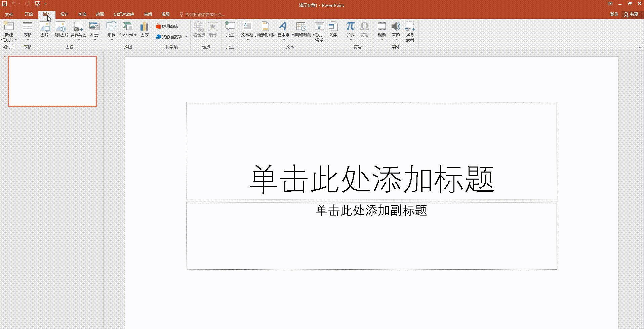644x329 pixels.
Task: Collapse the ribbon with the chevron
Action: pyautogui.click(x=640, y=47)
